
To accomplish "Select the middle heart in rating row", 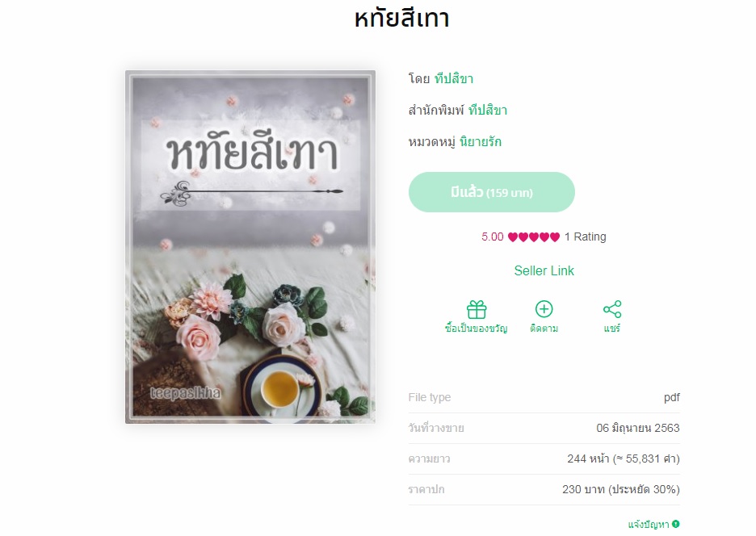I will coord(534,237).
